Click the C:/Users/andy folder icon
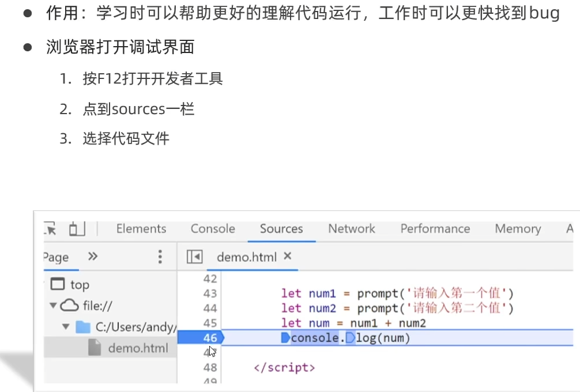 coord(83,327)
